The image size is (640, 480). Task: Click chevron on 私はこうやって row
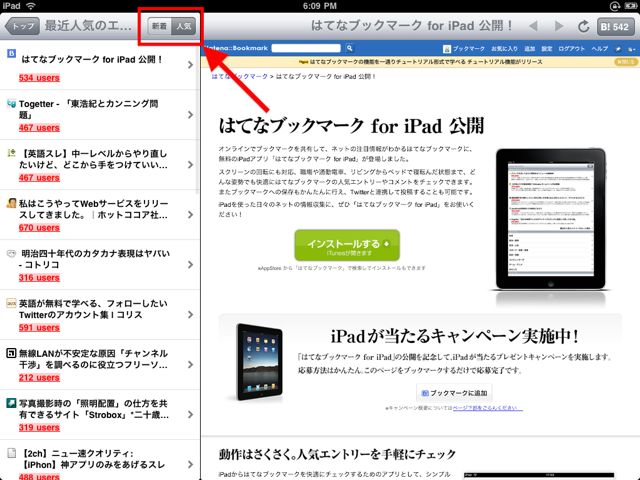point(190,215)
